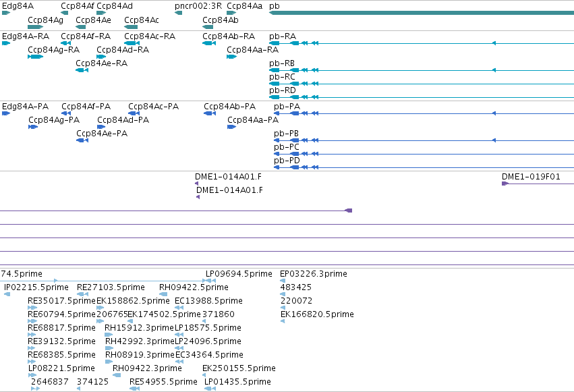
Task: Open the Ccp84Ag gene label
Action: pos(46,20)
